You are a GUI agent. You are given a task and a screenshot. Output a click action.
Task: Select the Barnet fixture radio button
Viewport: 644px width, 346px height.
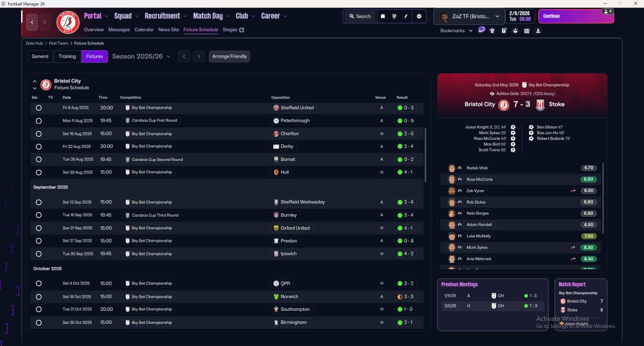click(x=39, y=159)
